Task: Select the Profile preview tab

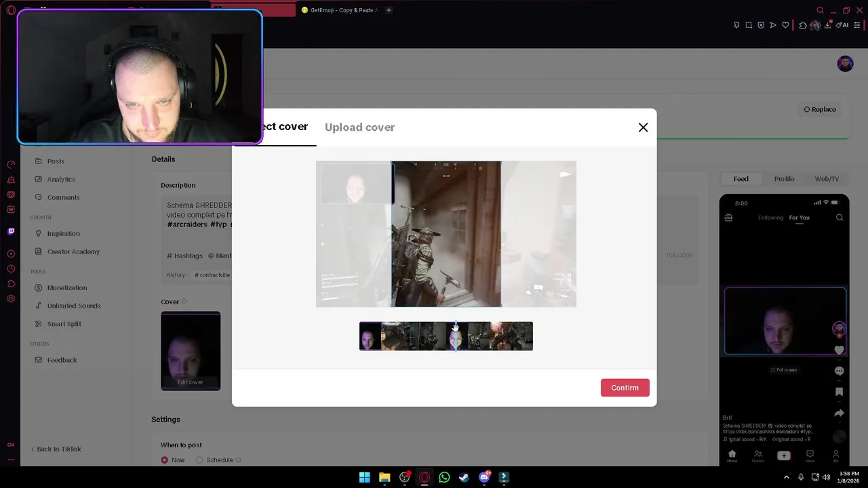Action: click(x=784, y=179)
